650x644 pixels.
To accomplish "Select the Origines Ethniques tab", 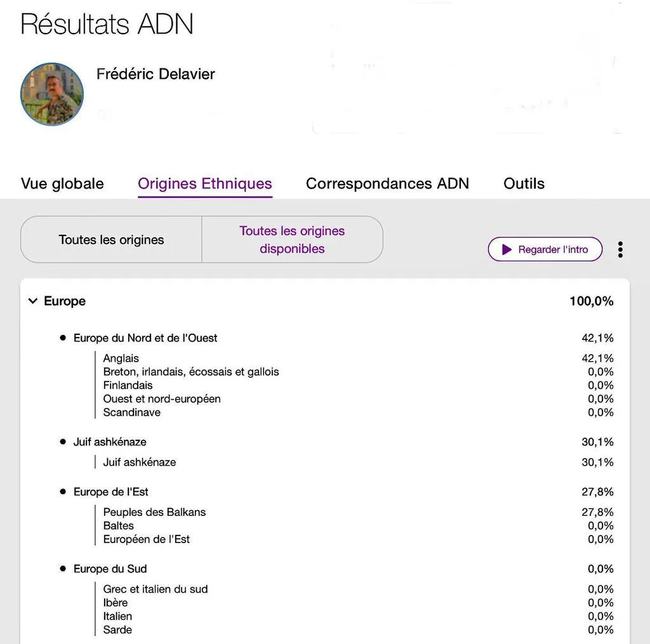I will click(x=205, y=183).
